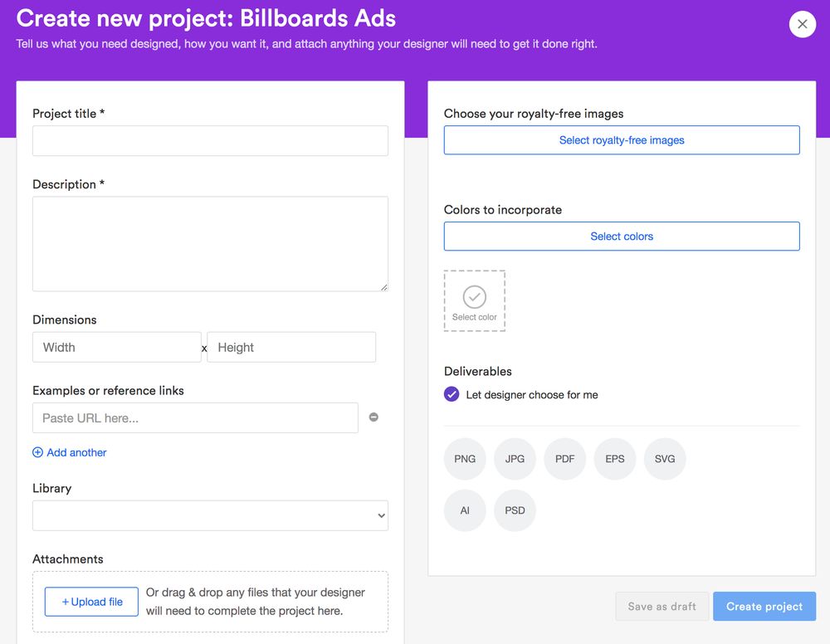Choose the PSD deliverable option
Viewport: 830px width, 644px height.
click(x=515, y=510)
